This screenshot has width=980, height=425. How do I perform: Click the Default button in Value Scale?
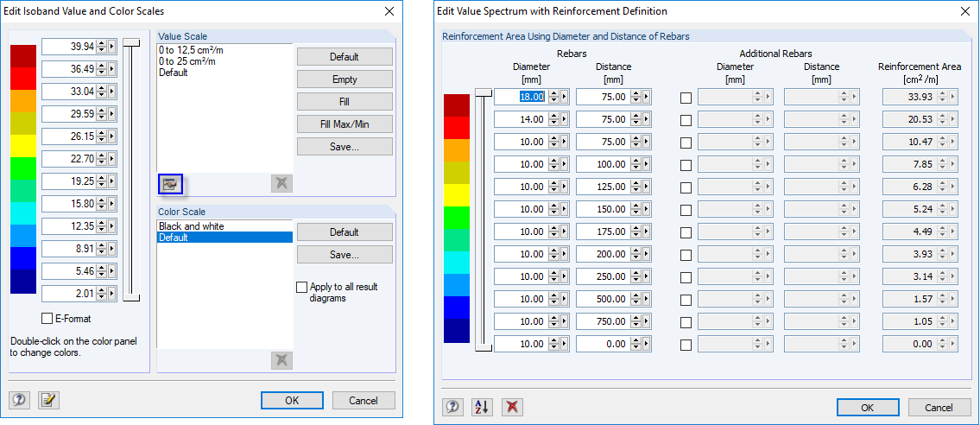click(x=345, y=57)
